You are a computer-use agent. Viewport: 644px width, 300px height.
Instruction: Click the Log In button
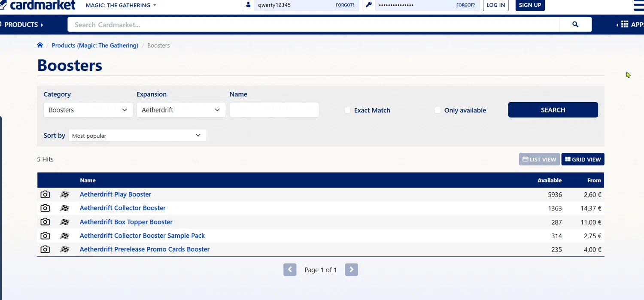point(496,5)
